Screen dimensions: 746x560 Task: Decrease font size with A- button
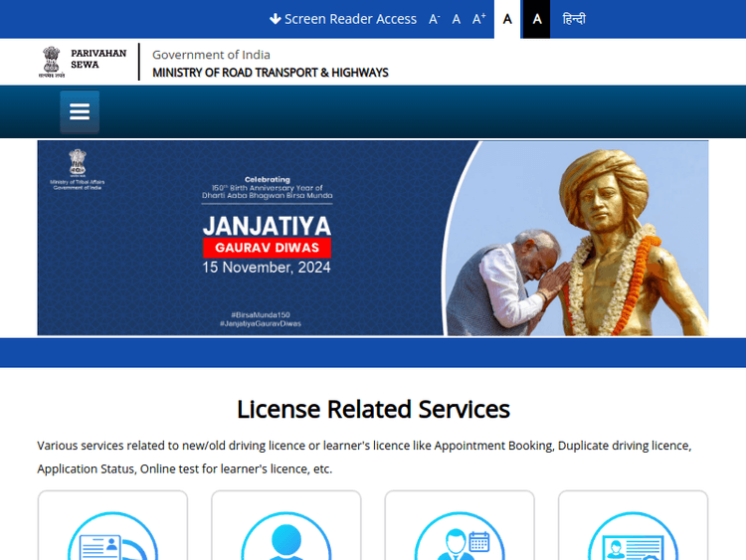pyautogui.click(x=434, y=19)
